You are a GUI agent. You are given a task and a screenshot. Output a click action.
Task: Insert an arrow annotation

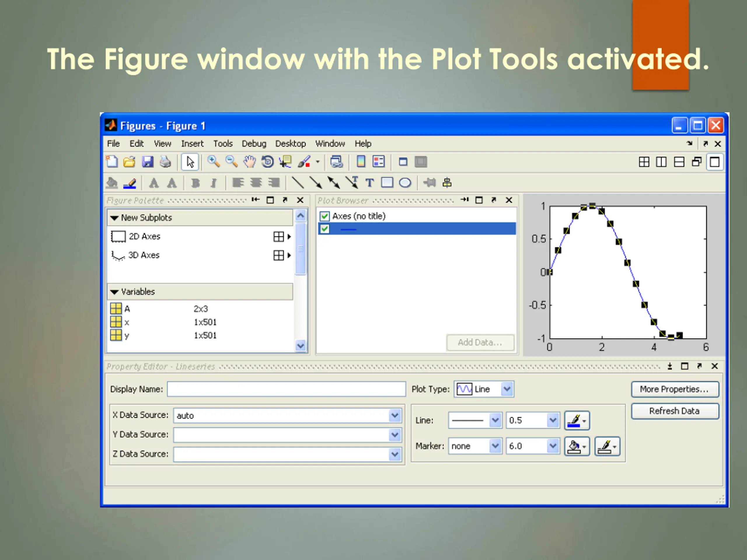pyautogui.click(x=316, y=183)
